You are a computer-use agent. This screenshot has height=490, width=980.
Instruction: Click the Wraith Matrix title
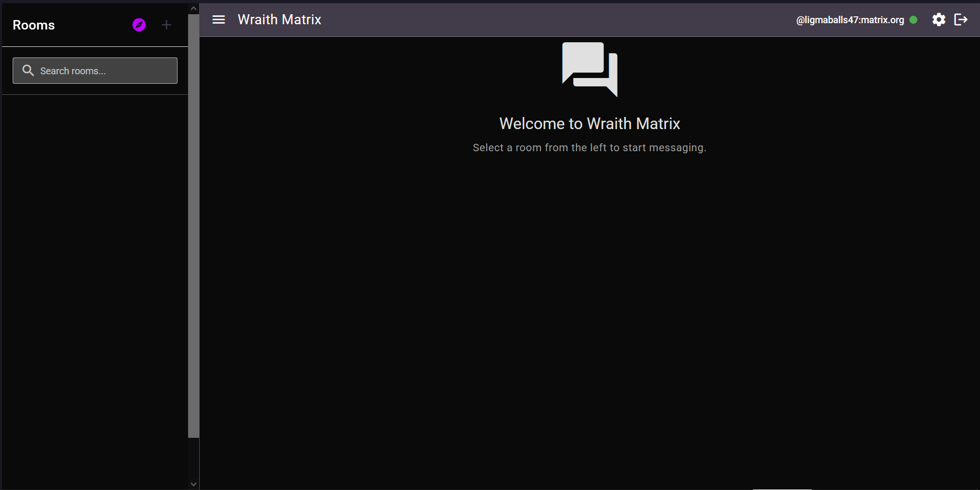280,19
